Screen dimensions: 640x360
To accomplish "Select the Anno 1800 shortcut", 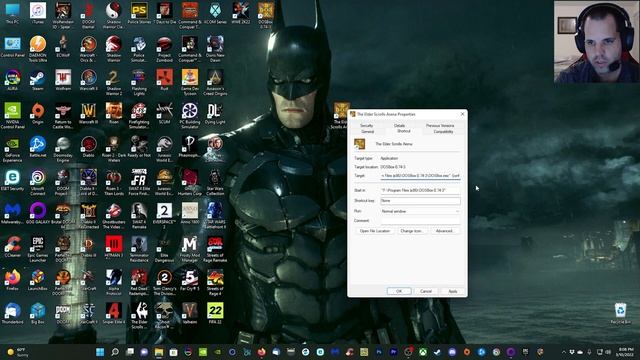I will click(x=190, y=213).
